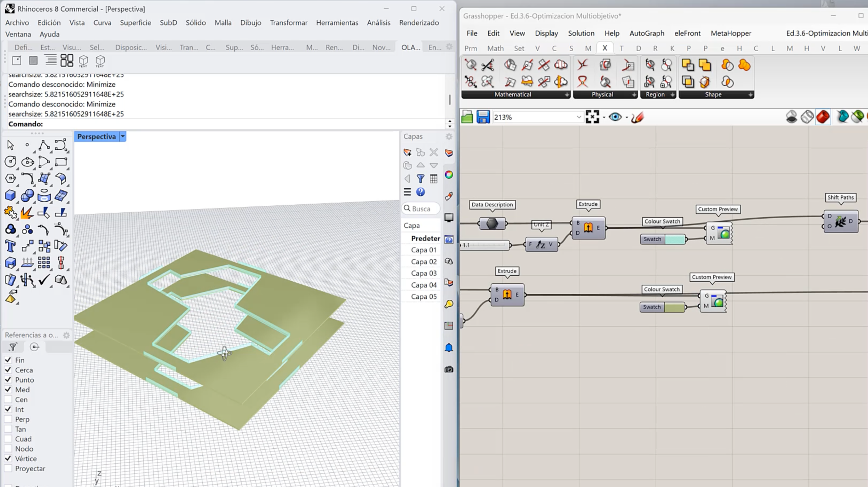Select the Text object tool in the Rhino sidebar
Viewport: 868px width, 487px height.
pyautogui.click(x=10, y=246)
